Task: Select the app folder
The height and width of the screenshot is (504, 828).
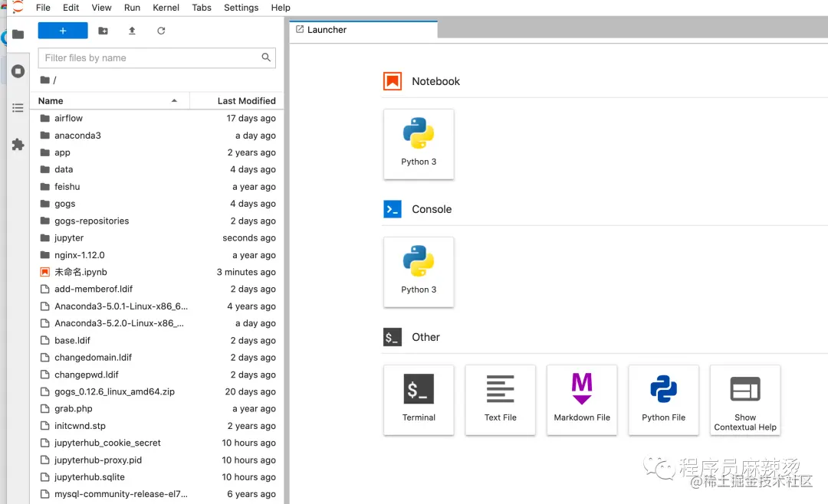Action: [157, 152]
